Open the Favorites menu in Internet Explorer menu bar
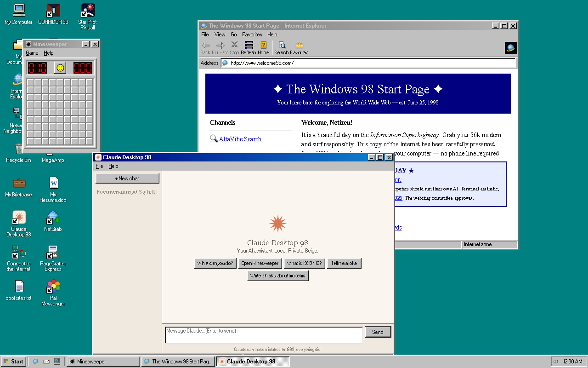Image resolution: width=588 pixels, height=368 pixels. pos(252,34)
